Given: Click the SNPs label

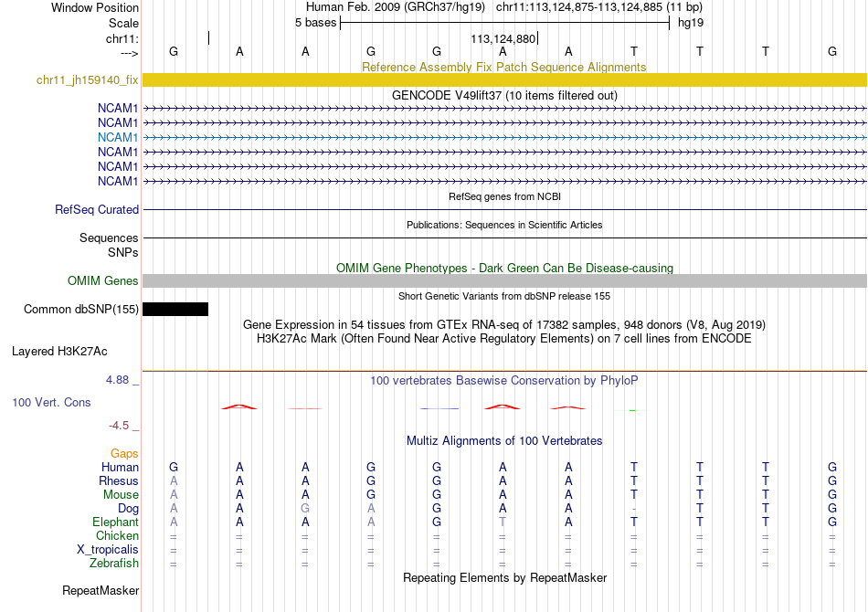Looking at the screenshot, I should pos(123,252).
